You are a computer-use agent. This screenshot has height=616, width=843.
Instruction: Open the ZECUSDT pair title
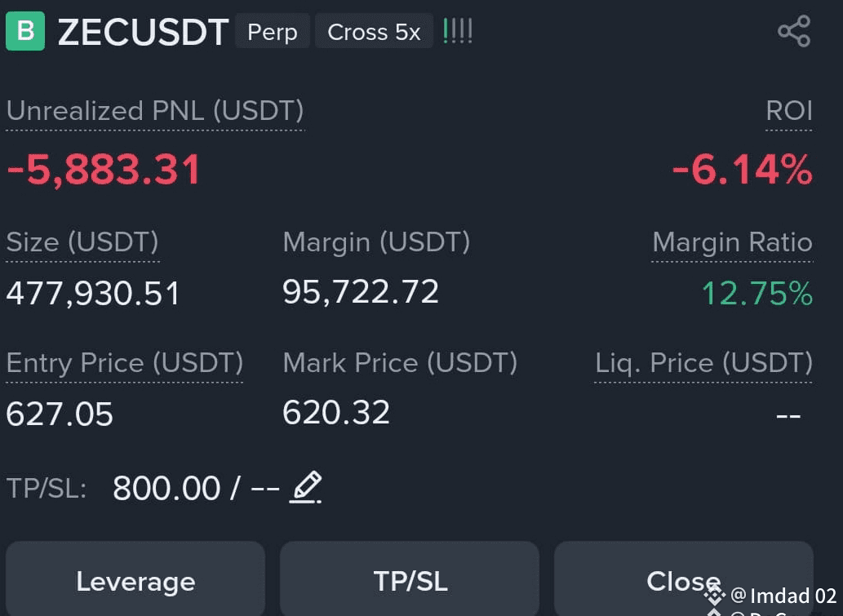[x=143, y=33]
